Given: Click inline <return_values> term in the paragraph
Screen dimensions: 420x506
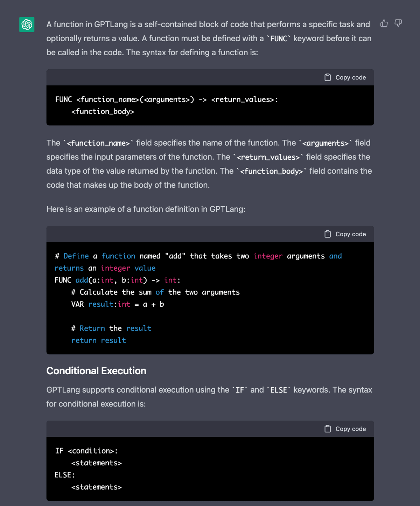Looking at the screenshot, I should coord(268,157).
